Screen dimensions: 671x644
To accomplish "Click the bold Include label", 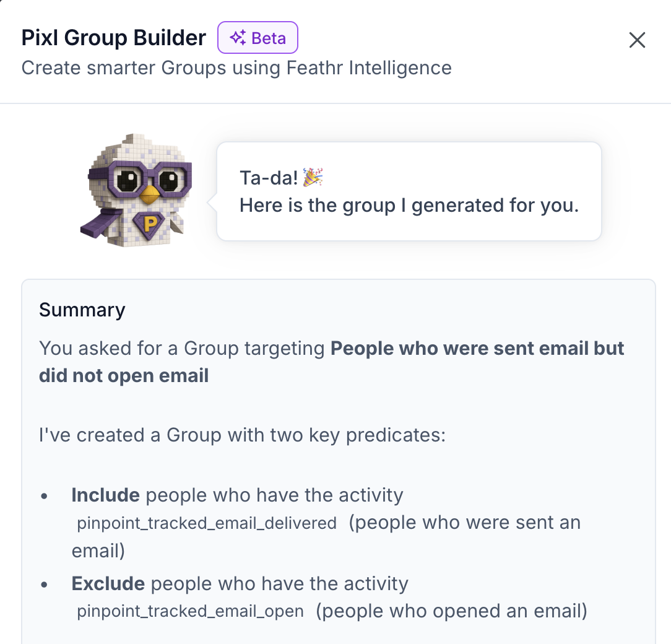I will click(x=105, y=495).
